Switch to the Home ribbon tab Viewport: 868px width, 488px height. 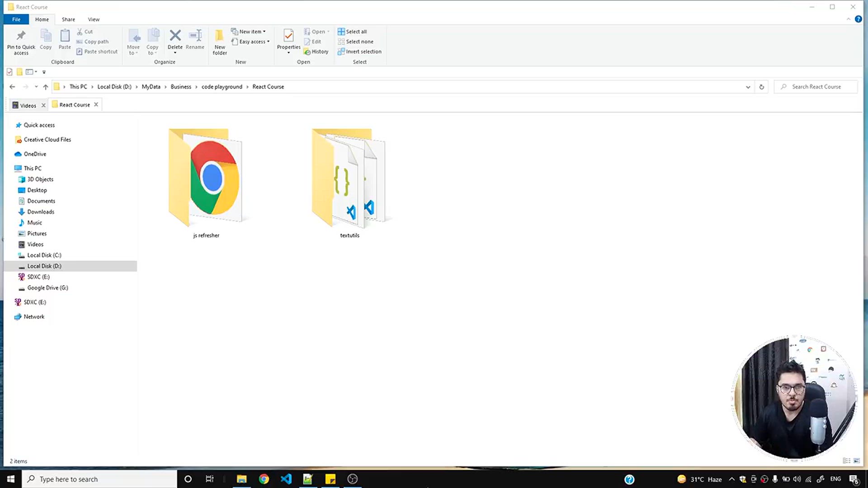point(42,19)
